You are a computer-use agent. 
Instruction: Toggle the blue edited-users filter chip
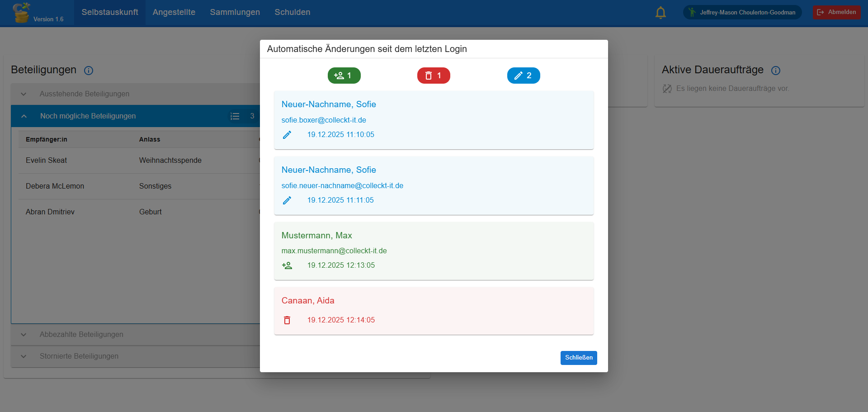[x=523, y=76]
